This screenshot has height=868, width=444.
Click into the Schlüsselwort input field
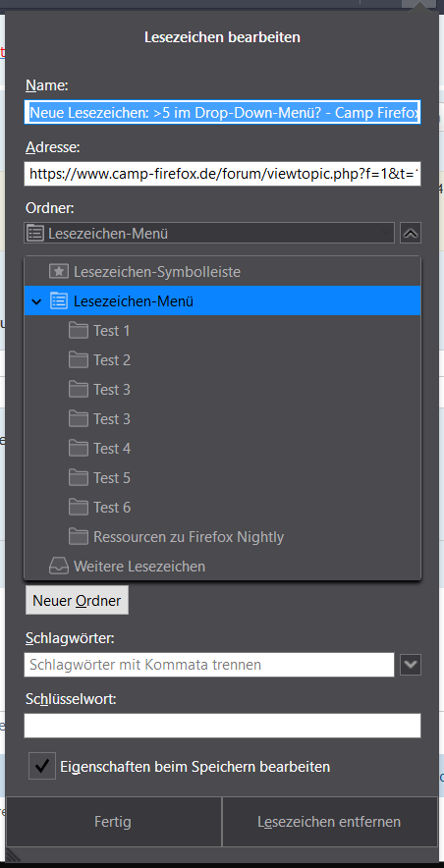[223, 726]
